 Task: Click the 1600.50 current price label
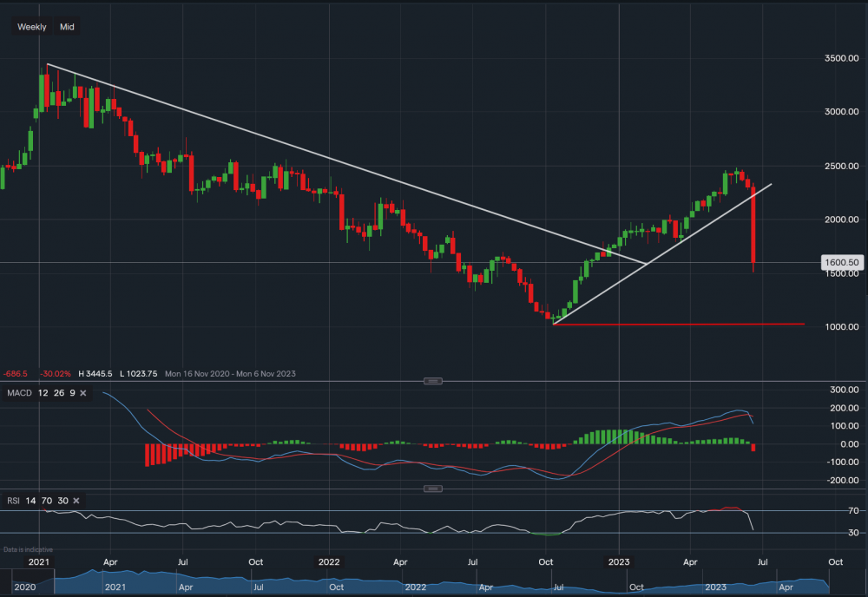(x=841, y=262)
